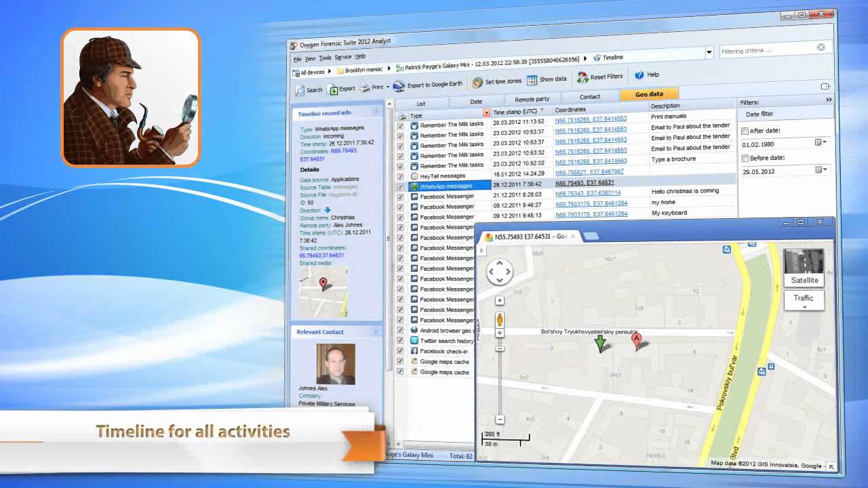Click the map zoom level slider

500,348
